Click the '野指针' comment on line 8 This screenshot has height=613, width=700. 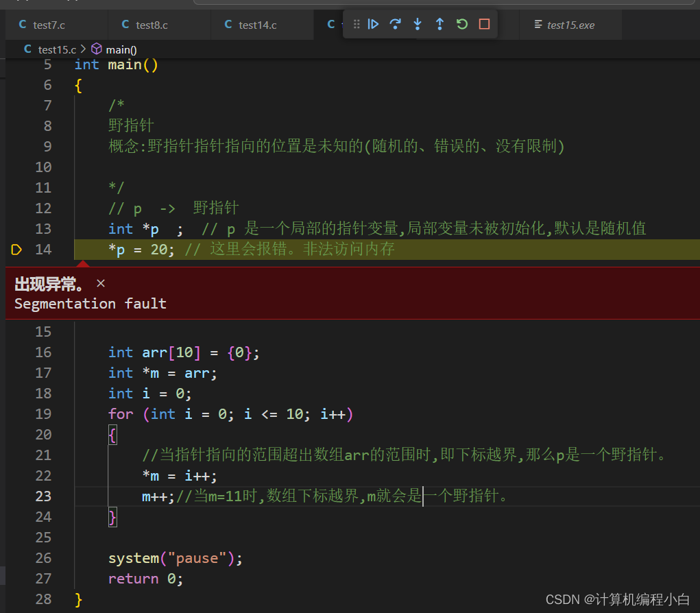click(x=131, y=125)
